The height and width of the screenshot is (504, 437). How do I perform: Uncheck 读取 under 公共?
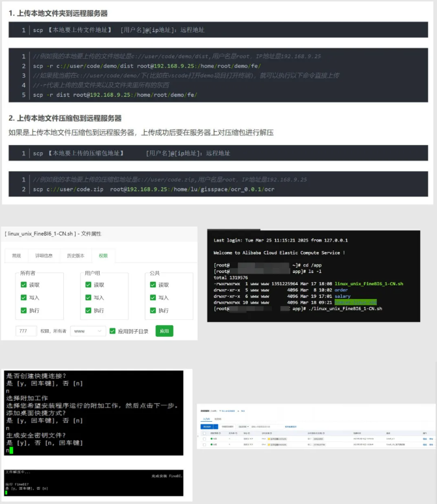click(x=153, y=285)
